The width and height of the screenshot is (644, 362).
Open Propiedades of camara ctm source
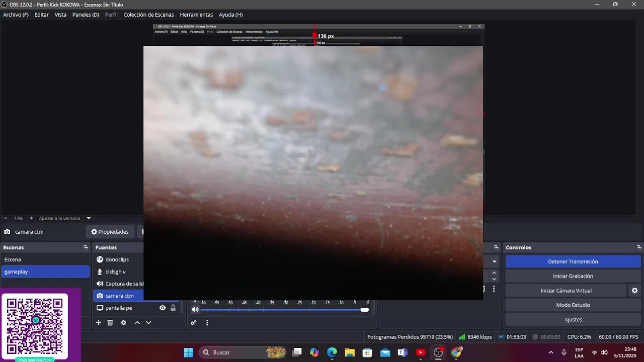(110, 232)
